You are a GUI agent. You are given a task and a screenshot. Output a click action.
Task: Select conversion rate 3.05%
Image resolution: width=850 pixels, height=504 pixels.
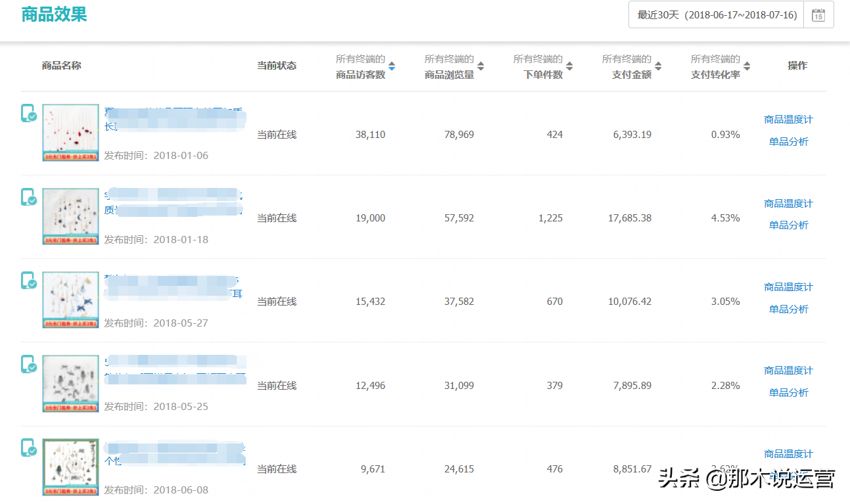725,302
